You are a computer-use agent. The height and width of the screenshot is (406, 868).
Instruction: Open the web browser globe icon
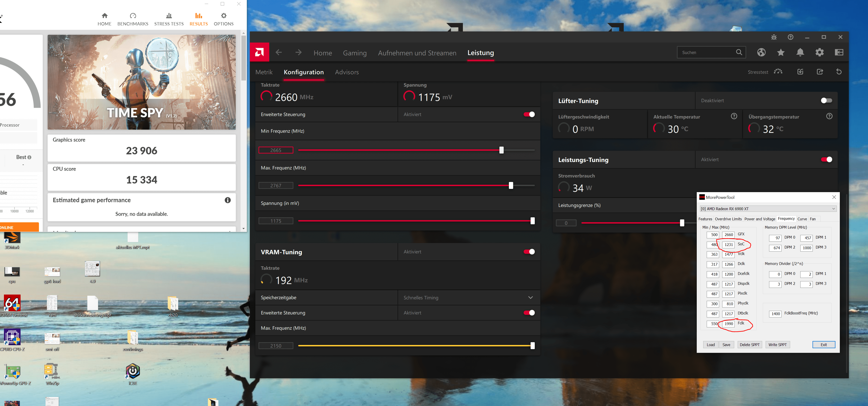coord(761,52)
